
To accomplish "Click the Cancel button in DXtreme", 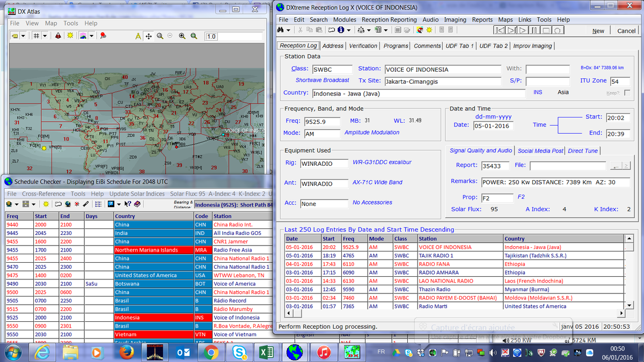I will (x=626, y=31).
